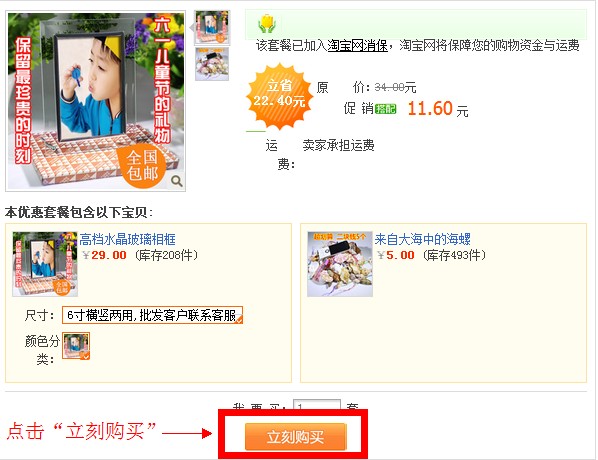Click the purchase quantity input field
This screenshot has width=598, height=460.
click(317, 405)
